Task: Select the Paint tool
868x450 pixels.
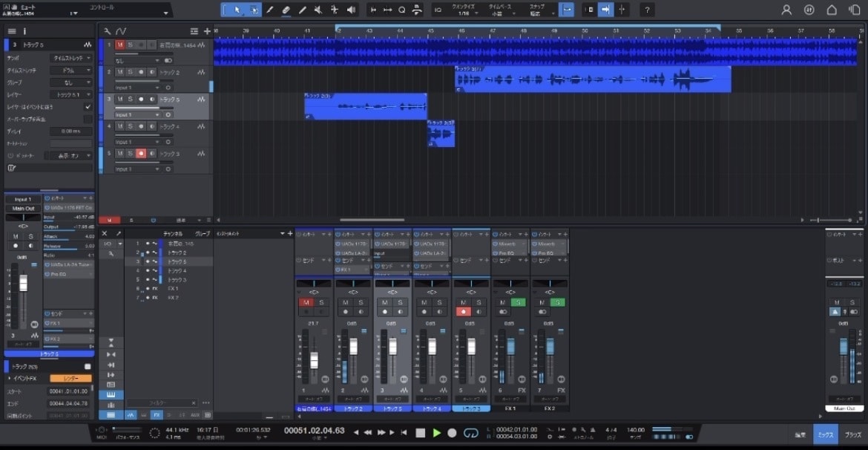Action: (302, 10)
